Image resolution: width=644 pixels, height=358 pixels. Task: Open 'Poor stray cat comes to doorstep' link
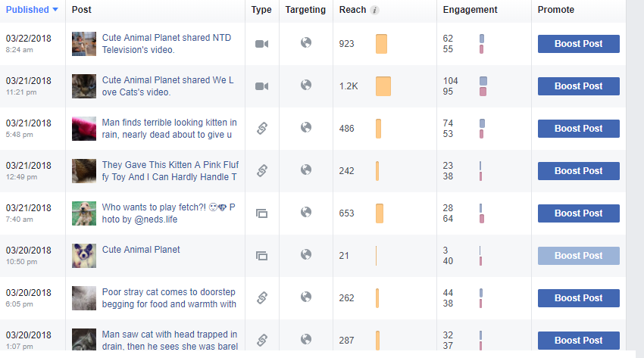169,298
